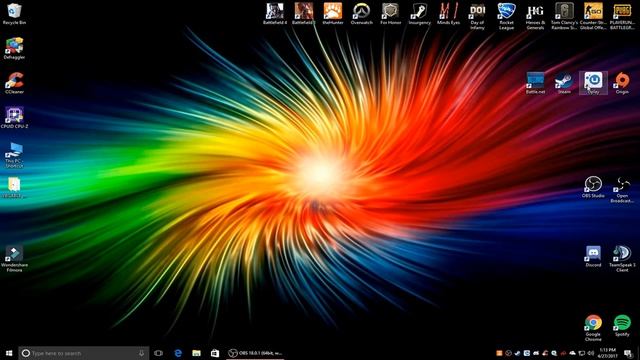Select the Day of Infamy shortcut
Viewport: 640px width, 360px height.
coord(477,16)
